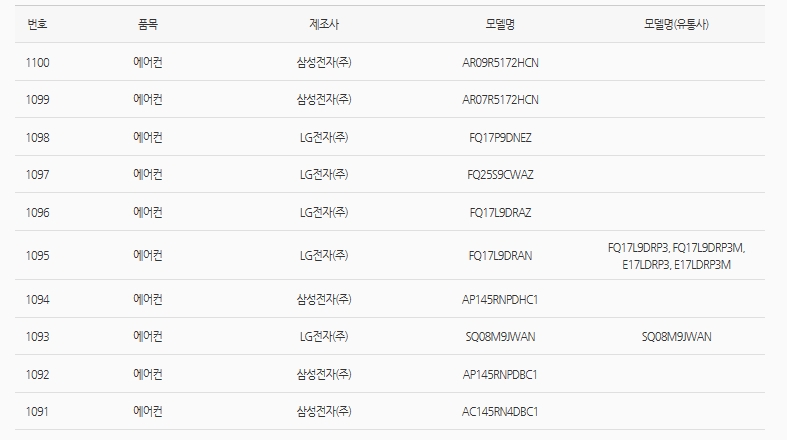Click the 모델명(유통사) column header
787x440 pixels.
676,24
